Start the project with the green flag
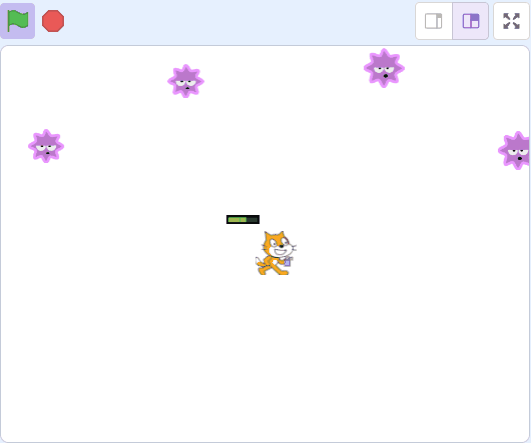 17,21
